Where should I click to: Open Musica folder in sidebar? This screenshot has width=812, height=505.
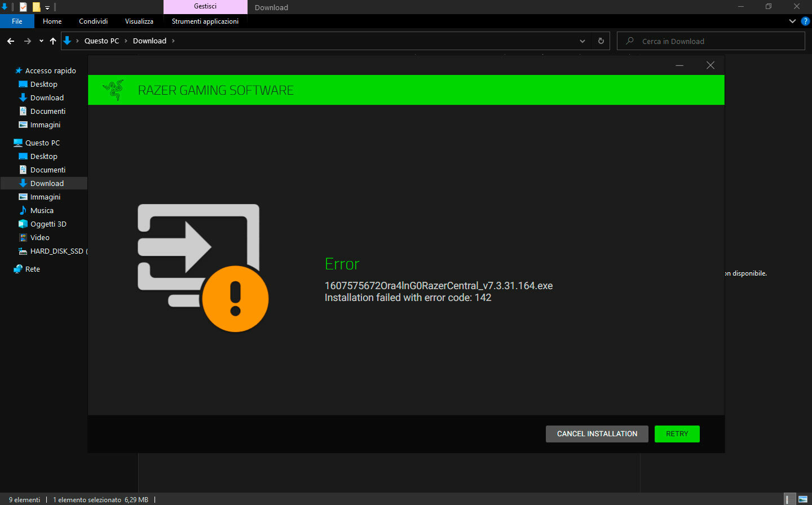click(42, 210)
